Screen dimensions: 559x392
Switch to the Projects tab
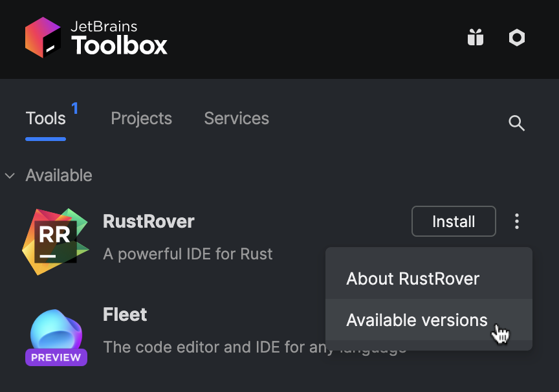(141, 118)
